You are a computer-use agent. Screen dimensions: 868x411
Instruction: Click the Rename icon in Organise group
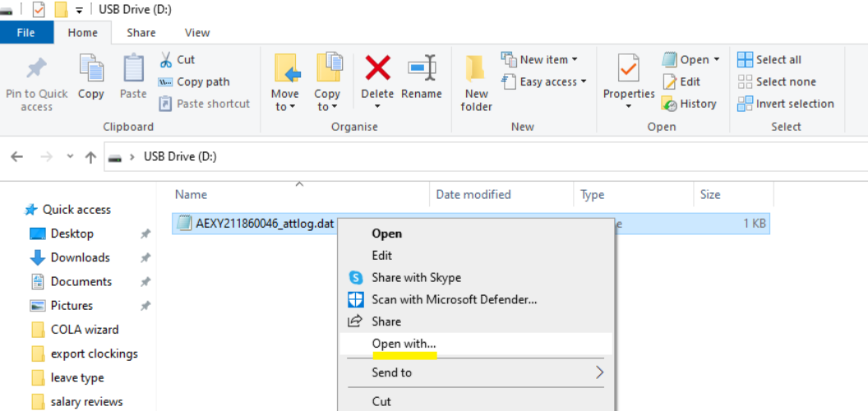pos(422,68)
